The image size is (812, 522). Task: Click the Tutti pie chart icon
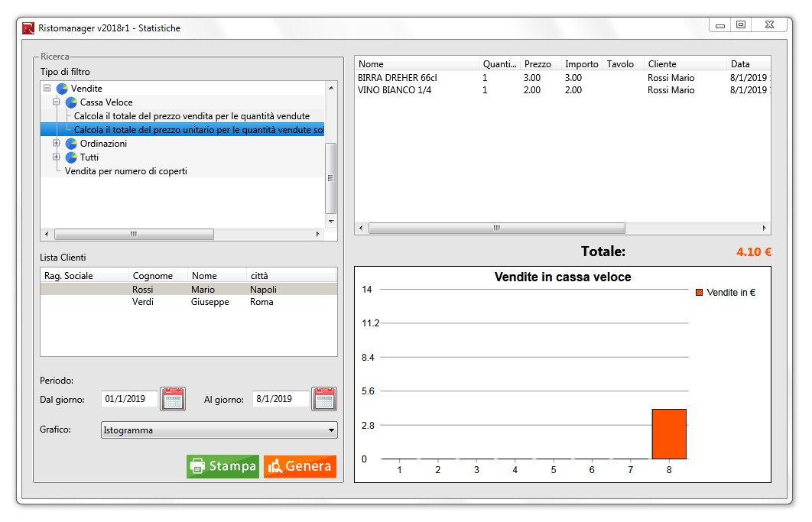[71, 157]
